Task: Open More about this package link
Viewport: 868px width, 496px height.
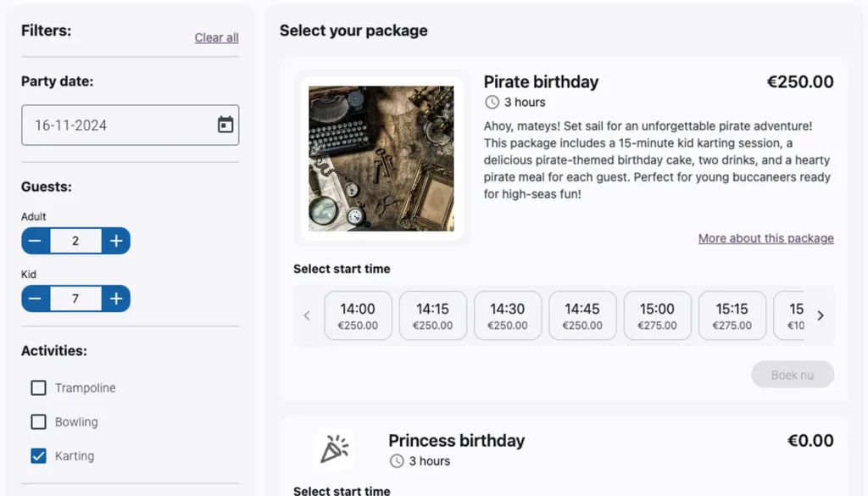Action: (765, 239)
